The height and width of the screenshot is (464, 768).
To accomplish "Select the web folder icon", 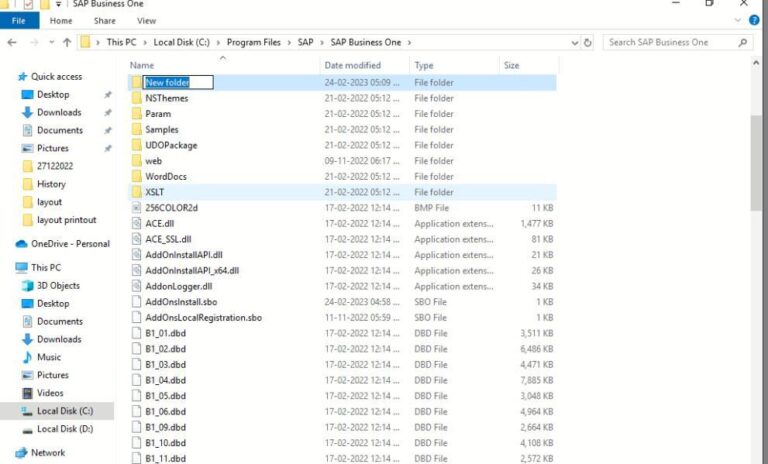I will pyautogui.click(x=137, y=161).
